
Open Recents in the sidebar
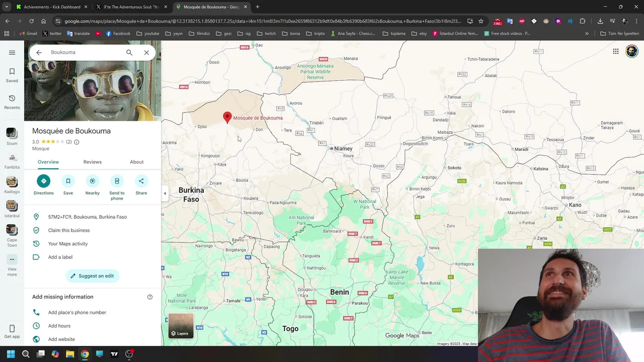coord(12,102)
